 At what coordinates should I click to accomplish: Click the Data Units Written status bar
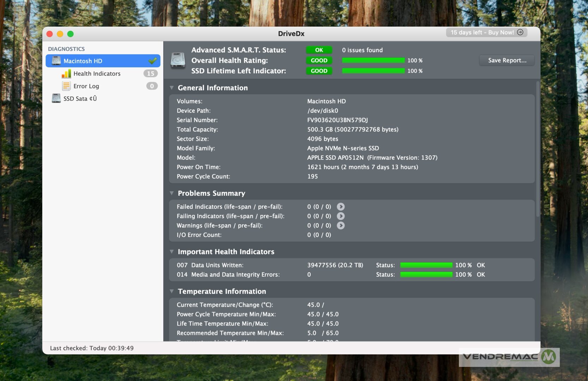426,265
